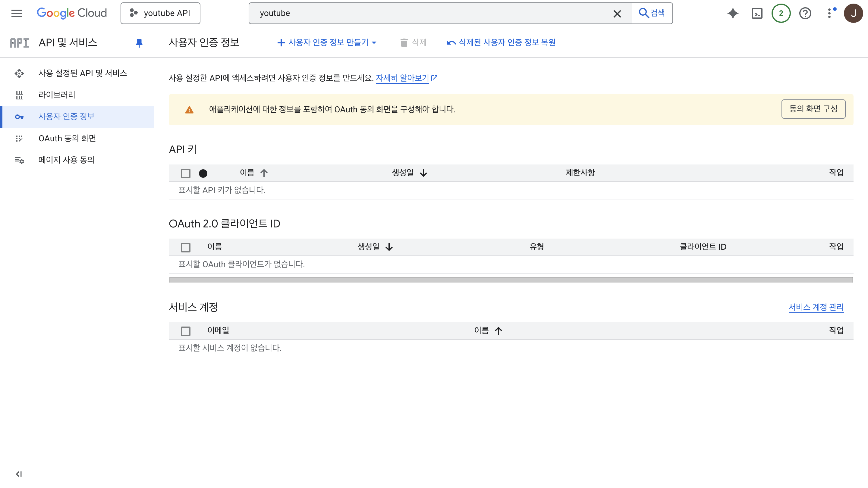The height and width of the screenshot is (488, 868).
Task: Open the main hamburger navigation menu
Action: pyautogui.click(x=17, y=13)
